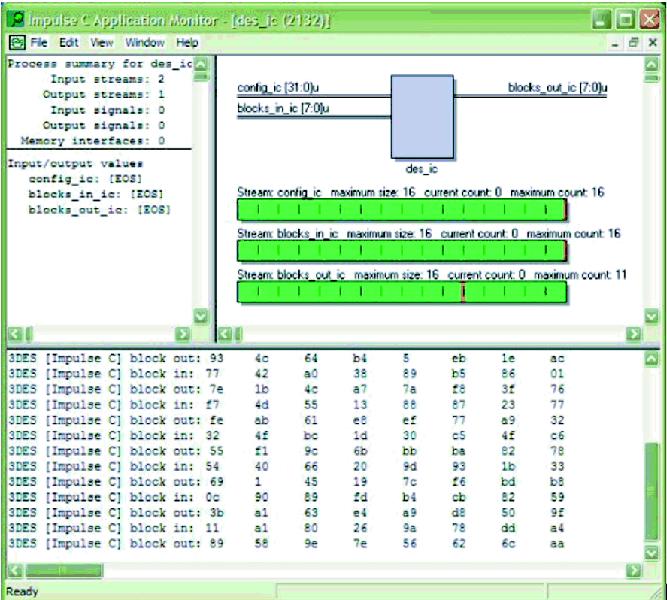Open the File menu
The width and height of the screenshot is (667, 600).
[x=38, y=43]
